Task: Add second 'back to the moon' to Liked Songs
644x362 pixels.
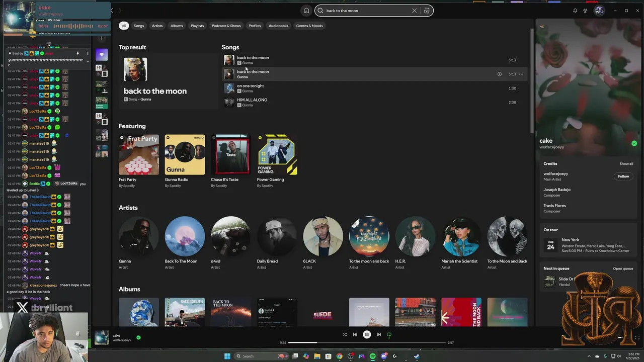Action: [499, 74]
